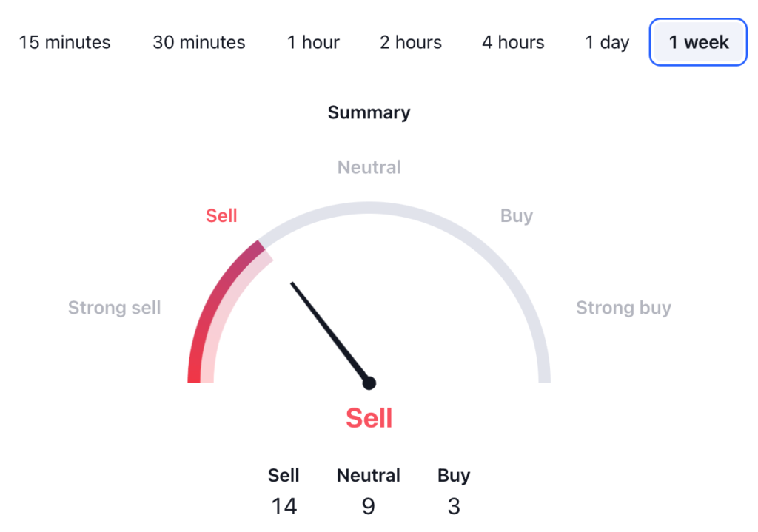Click the large red Sell rating

click(x=369, y=418)
